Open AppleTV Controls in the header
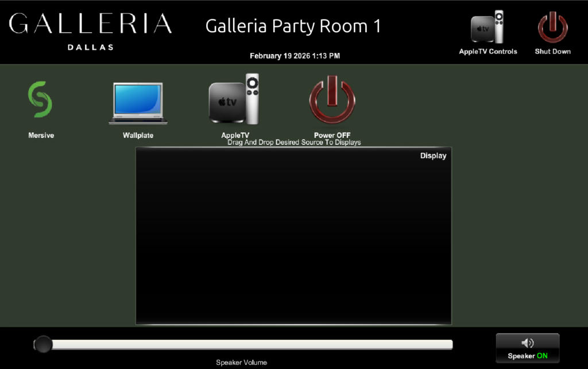588x369 pixels. pos(488,27)
